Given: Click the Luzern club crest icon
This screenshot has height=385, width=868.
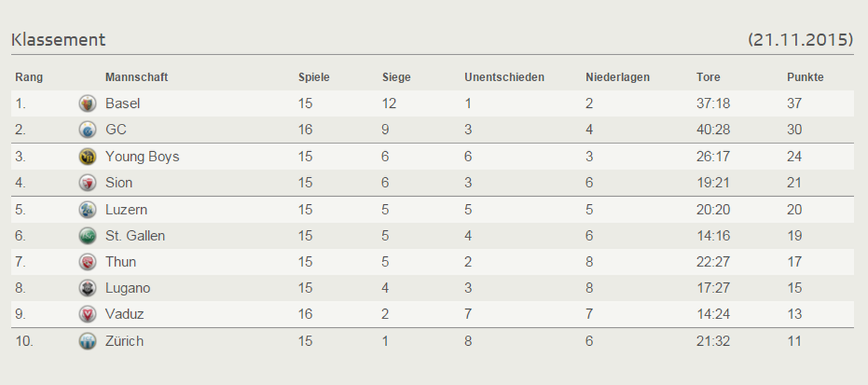Looking at the screenshot, I should click(88, 209).
